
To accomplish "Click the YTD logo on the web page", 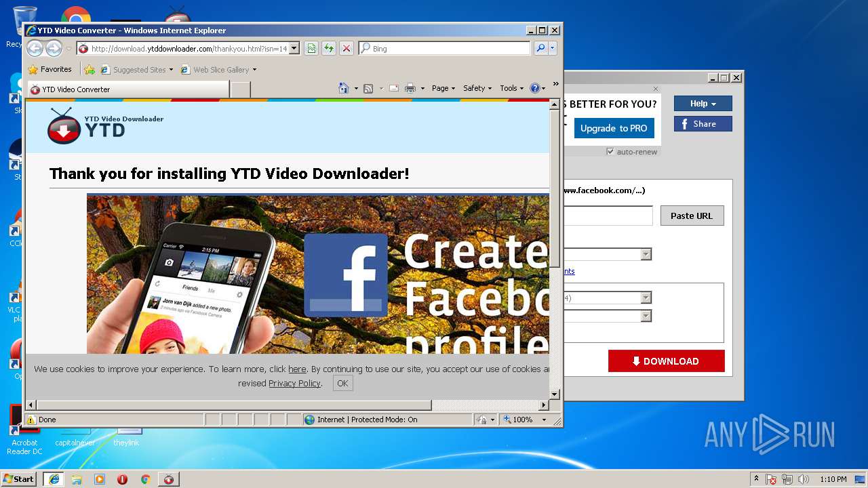I will pos(105,125).
